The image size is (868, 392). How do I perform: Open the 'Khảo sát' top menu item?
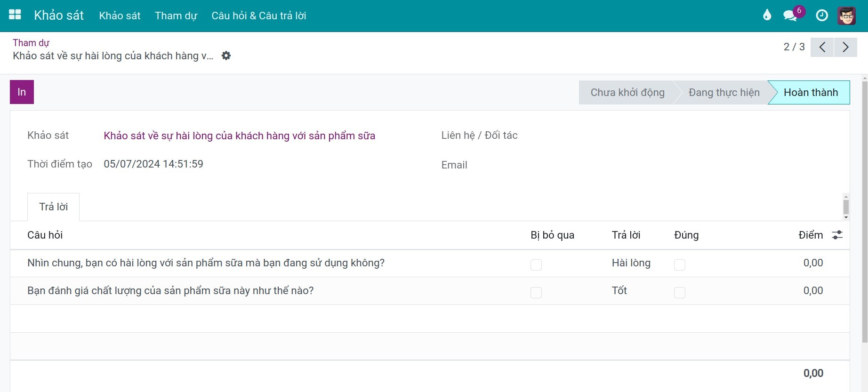point(120,16)
